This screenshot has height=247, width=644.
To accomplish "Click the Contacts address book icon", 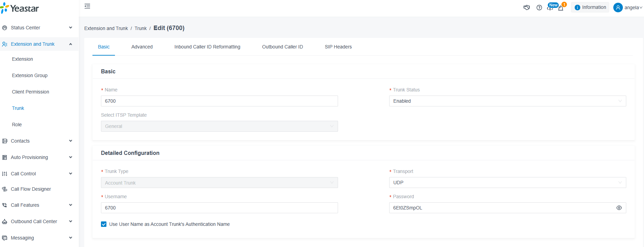I will pos(4,141).
